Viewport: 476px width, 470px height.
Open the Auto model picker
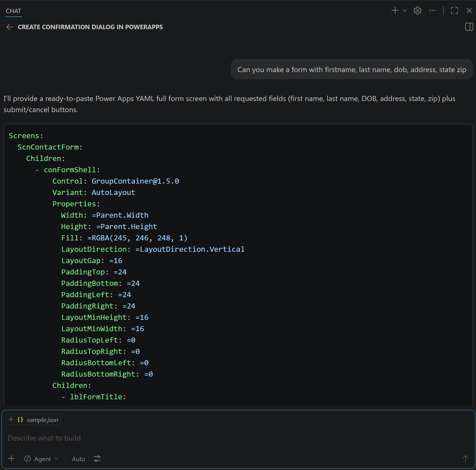(78, 459)
